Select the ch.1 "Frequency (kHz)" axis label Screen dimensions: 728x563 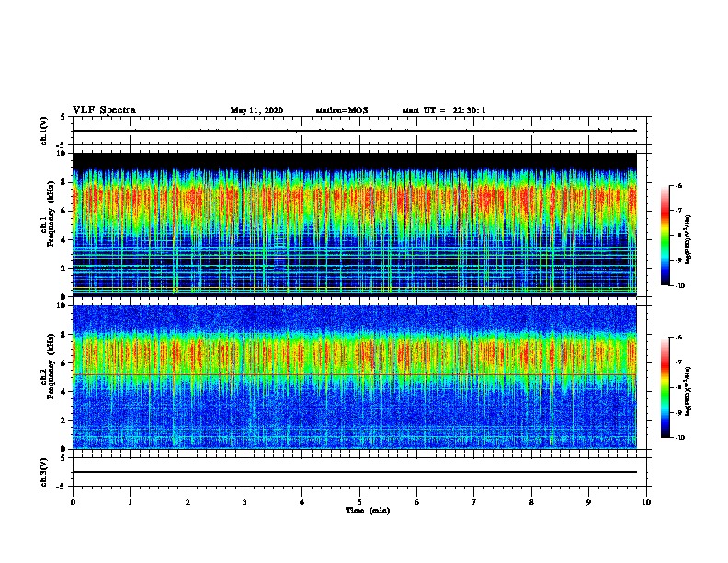click(51, 213)
